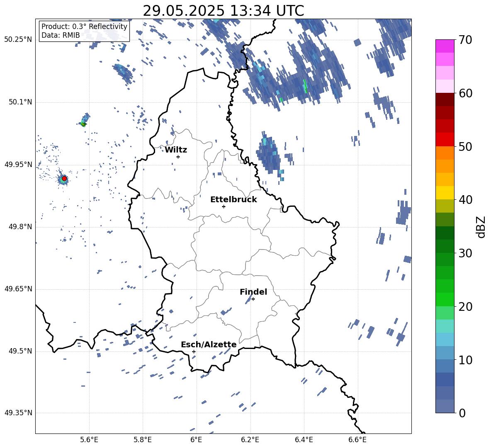Click the 49.65°N latitude label
Viewport: 491px width, 448px height.
click(x=18, y=289)
